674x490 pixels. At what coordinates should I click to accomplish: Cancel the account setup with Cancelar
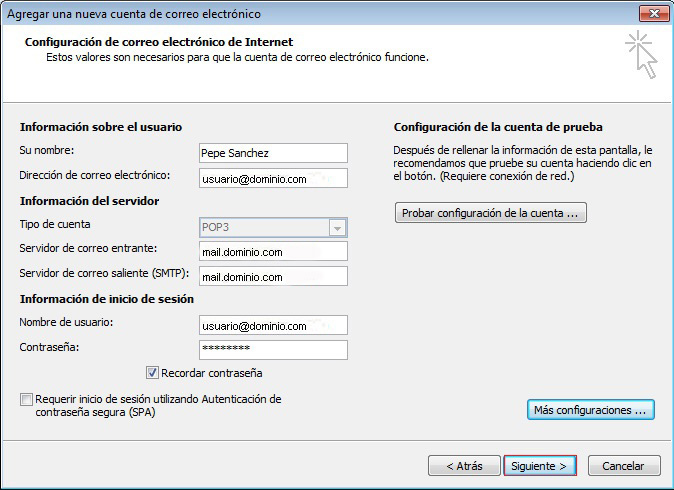coord(624,466)
